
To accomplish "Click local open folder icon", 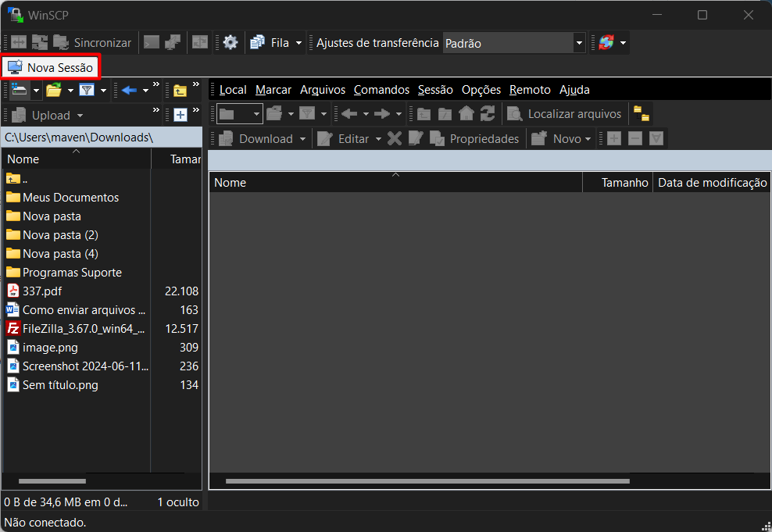I will [54, 90].
